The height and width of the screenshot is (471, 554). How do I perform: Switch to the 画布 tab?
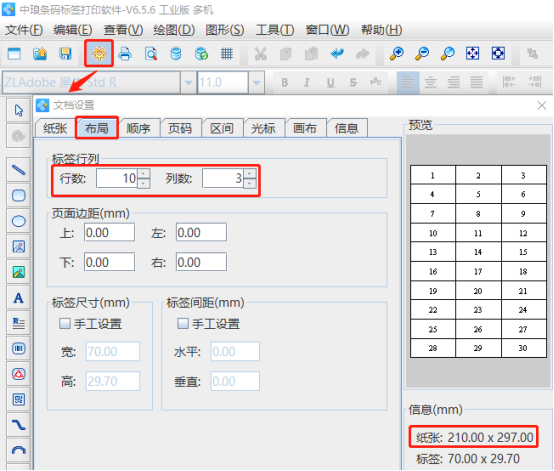pyautogui.click(x=305, y=128)
